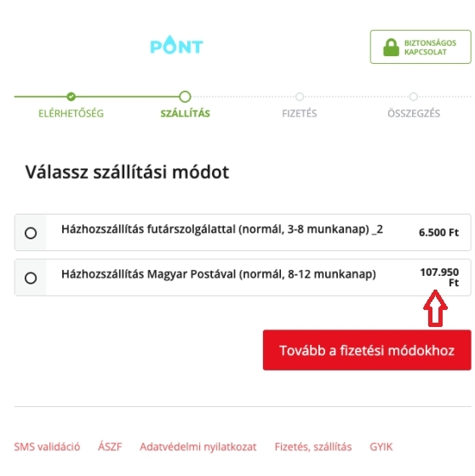Open the GYIK link
The width and height of the screenshot is (475, 476).
click(381, 447)
